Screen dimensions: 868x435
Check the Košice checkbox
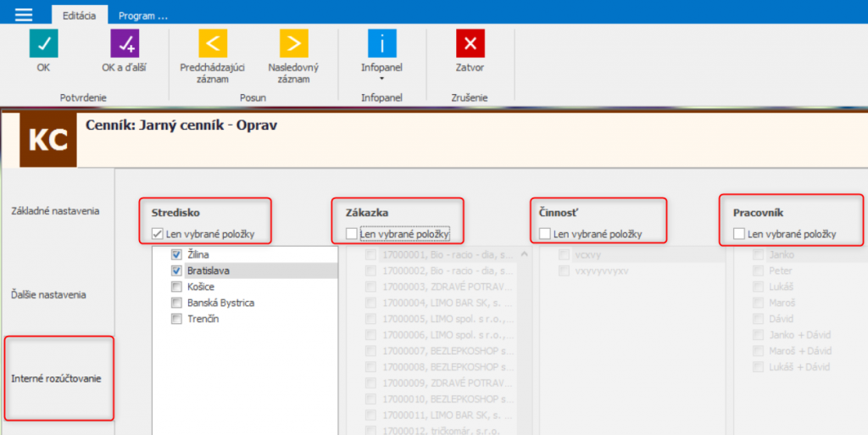tap(176, 287)
